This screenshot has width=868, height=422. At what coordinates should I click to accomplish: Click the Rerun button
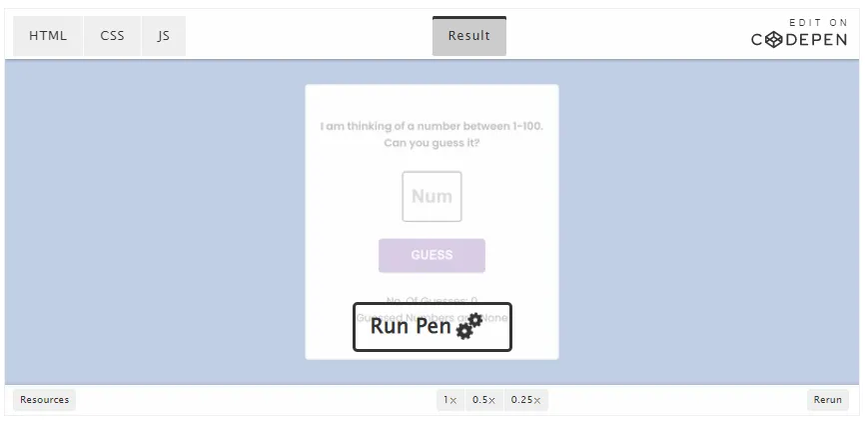coord(828,400)
